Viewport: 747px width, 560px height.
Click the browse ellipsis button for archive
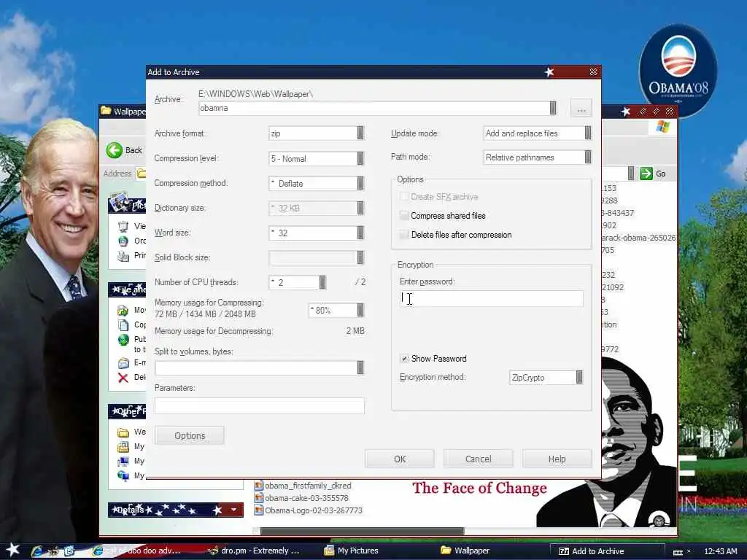coord(581,108)
